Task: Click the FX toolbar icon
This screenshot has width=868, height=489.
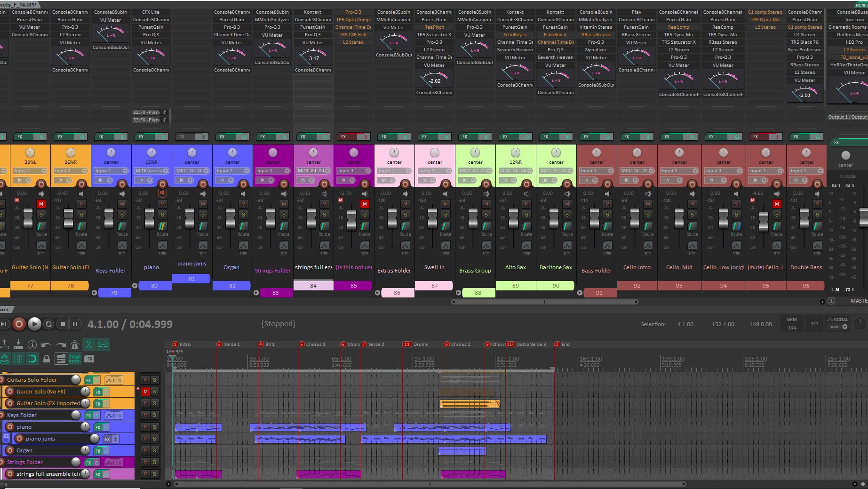Action: pos(89,359)
